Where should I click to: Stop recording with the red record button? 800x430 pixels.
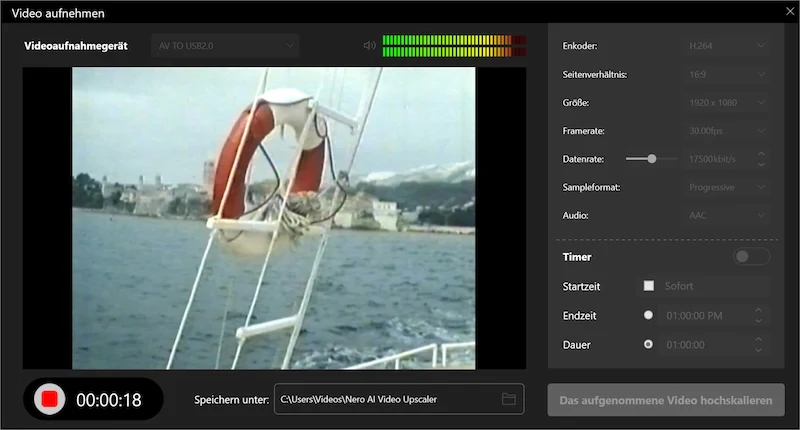49,399
